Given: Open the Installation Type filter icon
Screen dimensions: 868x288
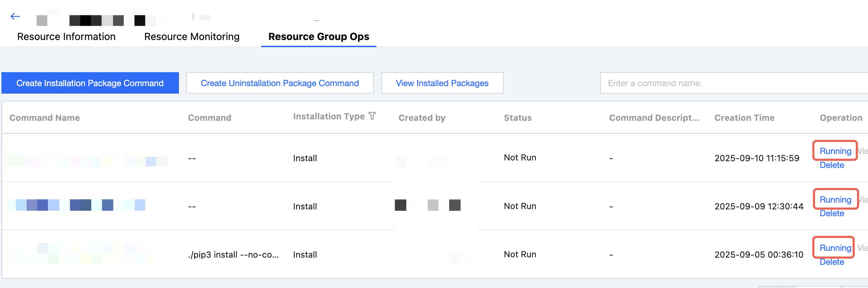Looking at the screenshot, I should 372,116.
